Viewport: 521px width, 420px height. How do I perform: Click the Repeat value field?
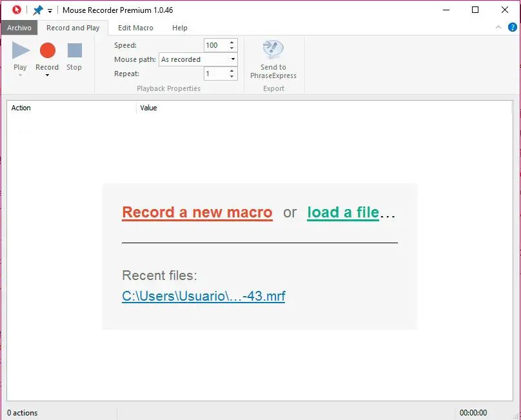pyautogui.click(x=216, y=74)
